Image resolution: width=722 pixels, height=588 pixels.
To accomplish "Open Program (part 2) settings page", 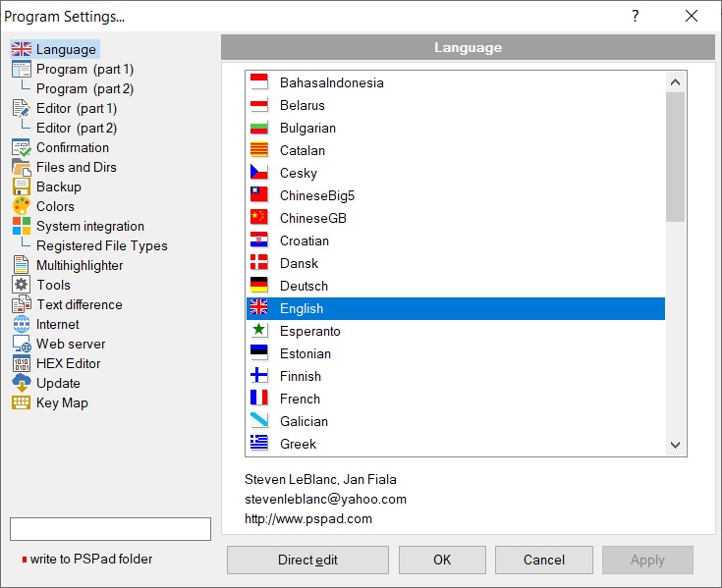I will [84, 88].
